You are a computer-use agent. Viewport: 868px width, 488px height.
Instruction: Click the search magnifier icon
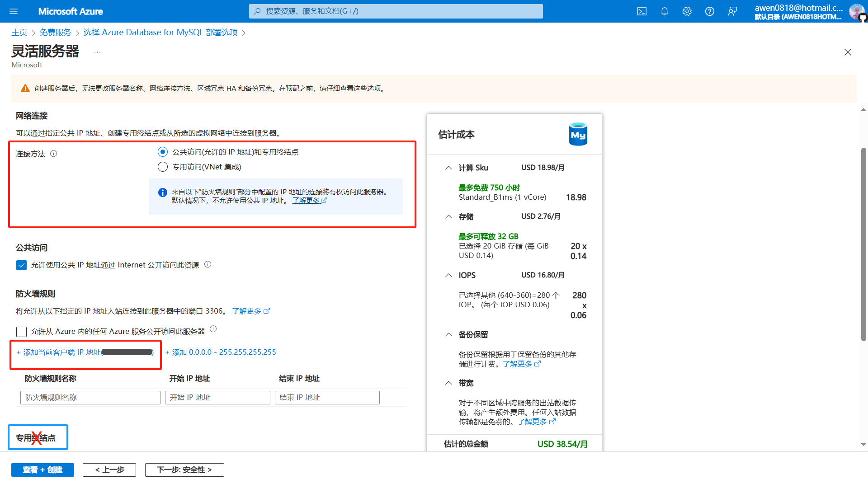[257, 11]
